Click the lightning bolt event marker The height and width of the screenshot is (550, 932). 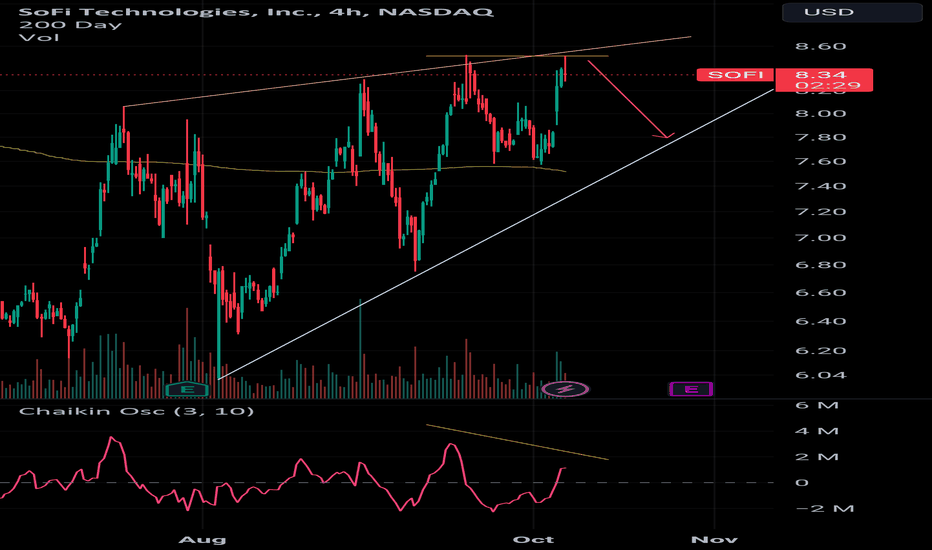pyautogui.click(x=565, y=389)
